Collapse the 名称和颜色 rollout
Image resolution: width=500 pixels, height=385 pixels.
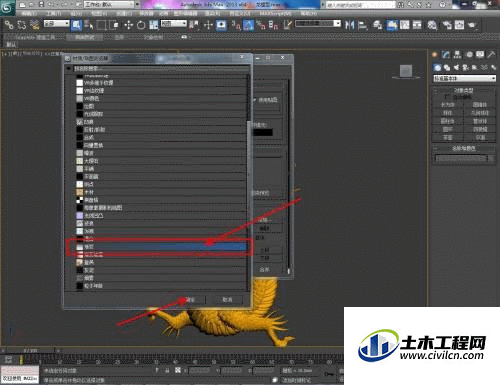tap(464, 148)
